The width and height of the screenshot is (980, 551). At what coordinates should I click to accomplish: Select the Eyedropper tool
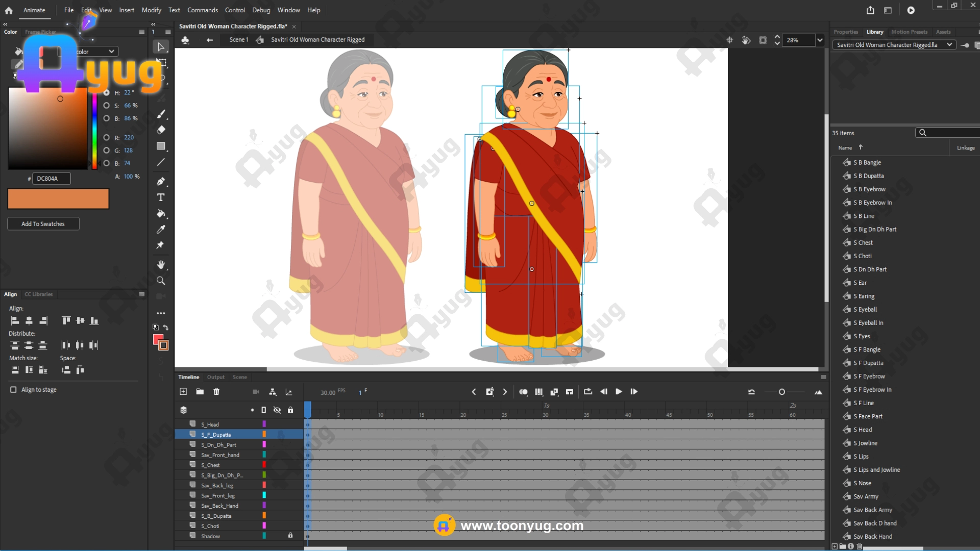pyautogui.click(x=161, y=230)
